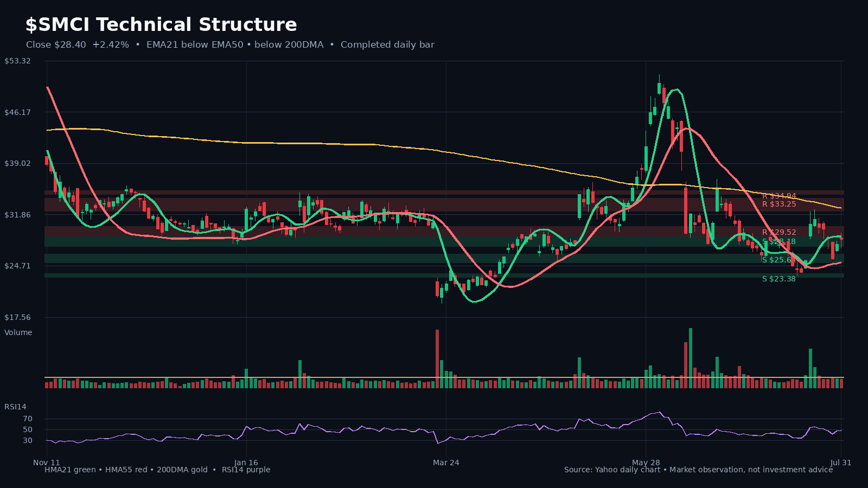Select the "$46.17" price axis label
Viewport: 868px width, 488px height.
coord(17,112)
